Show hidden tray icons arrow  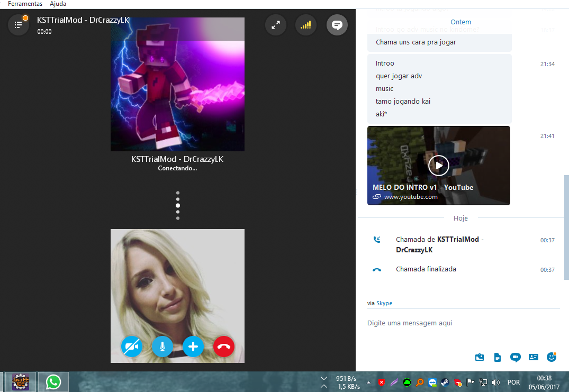[369, 382]
